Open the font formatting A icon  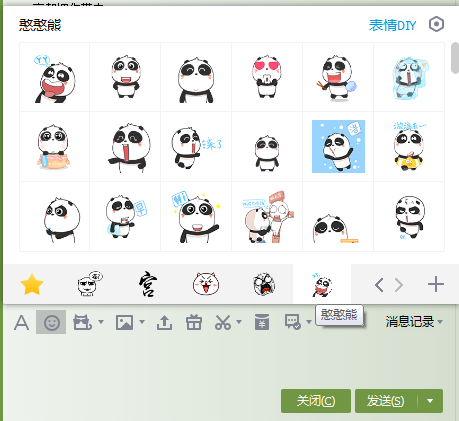(x=21, y=322)
